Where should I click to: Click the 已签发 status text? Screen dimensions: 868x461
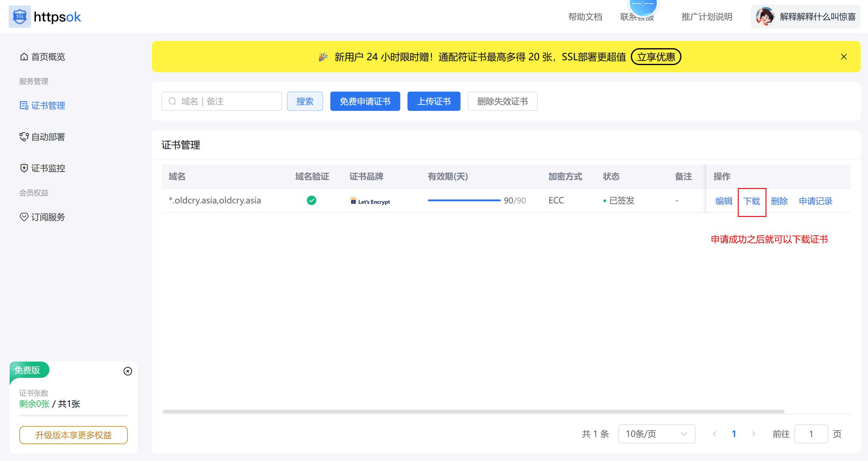[622, 200]
